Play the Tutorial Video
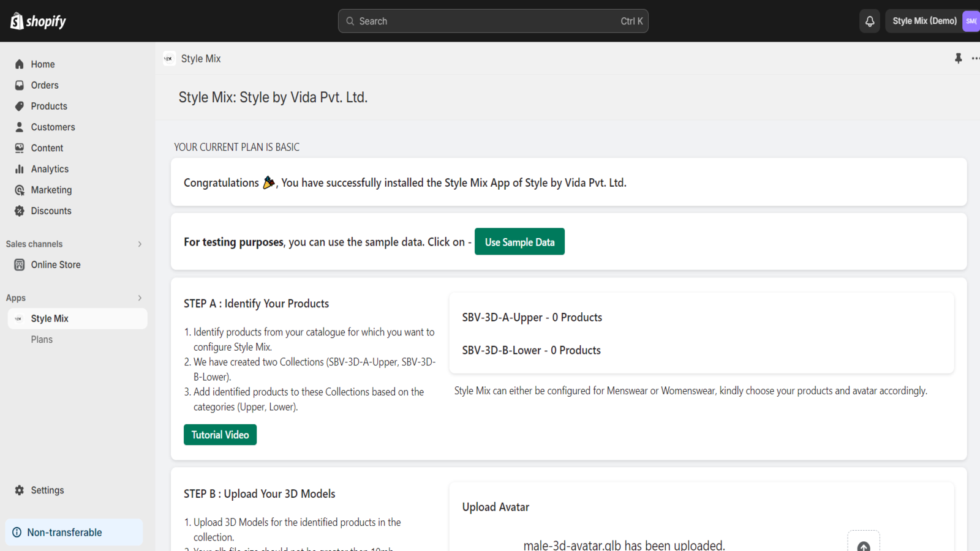Viewport: 980px width, 551px height. pos(220,435)
